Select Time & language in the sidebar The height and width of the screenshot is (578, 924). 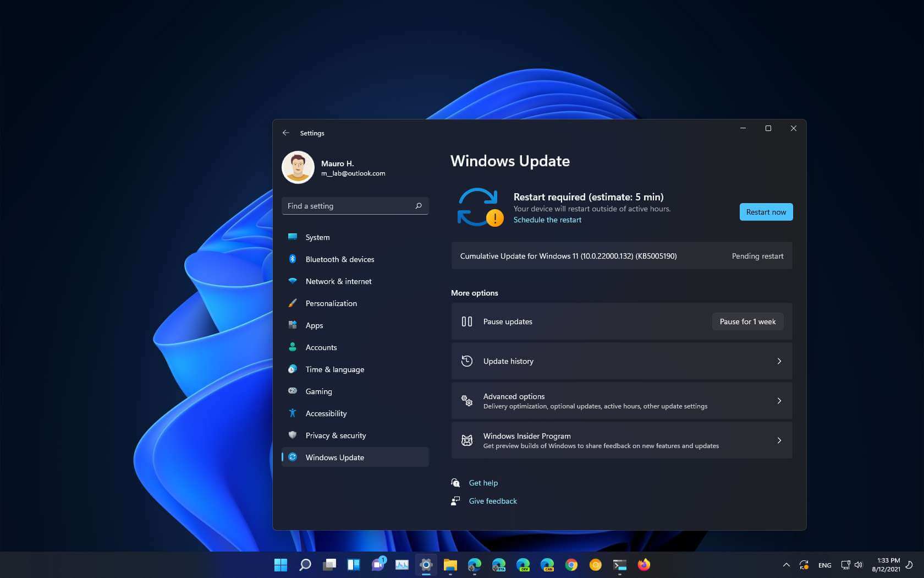point(334,369)
